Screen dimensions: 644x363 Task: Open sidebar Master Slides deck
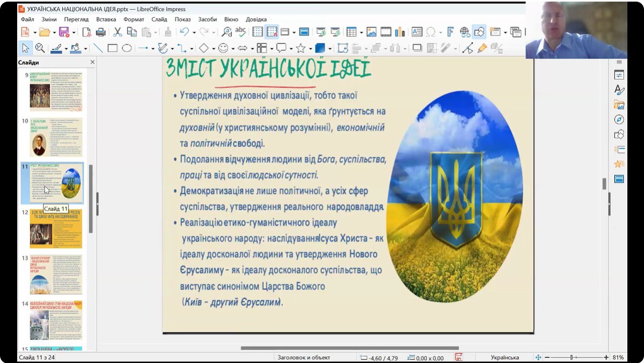pyautogui.click(x=619, y=179)
